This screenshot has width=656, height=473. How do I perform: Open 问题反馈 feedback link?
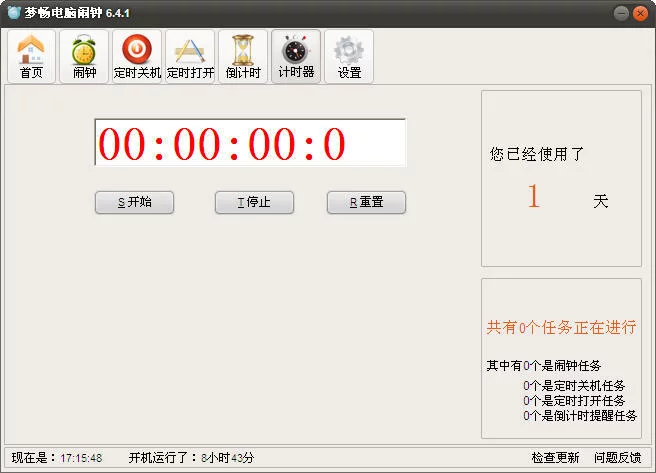(617, 457)
